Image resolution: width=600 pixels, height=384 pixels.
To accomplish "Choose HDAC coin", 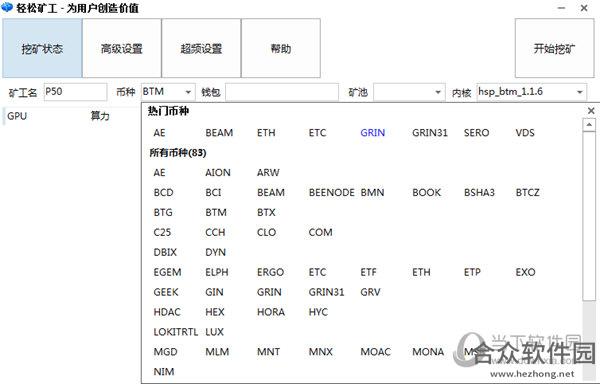I will (x=167, y=312).
